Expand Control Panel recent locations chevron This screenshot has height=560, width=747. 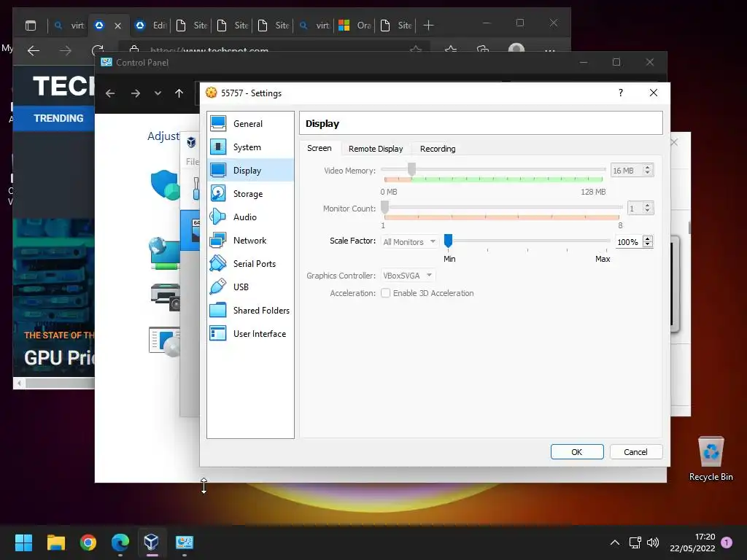coord(158,93)
